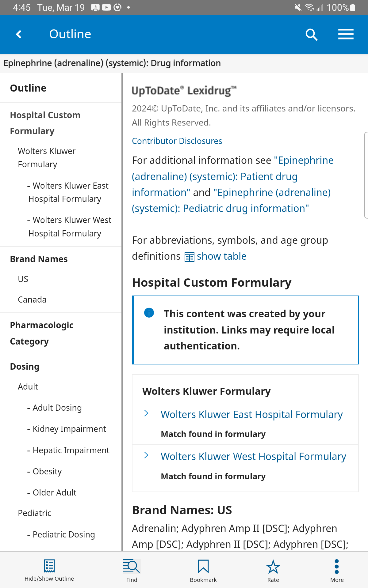368x588 pixels.
Task: Toggle the Hide/Show Outline button
Action: click(x=49, y=570)
